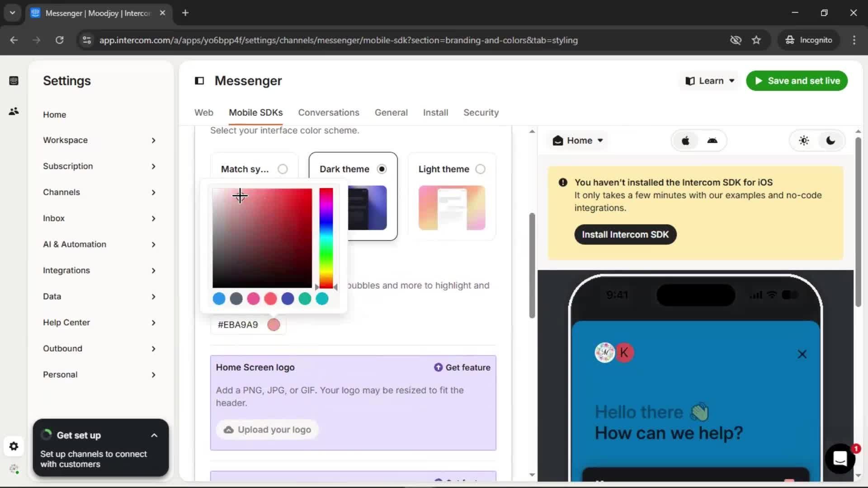The height and width of the screenshot is (488, 868).
Task: Expand the Personal settings section
Action: click(x=99, y=375)
